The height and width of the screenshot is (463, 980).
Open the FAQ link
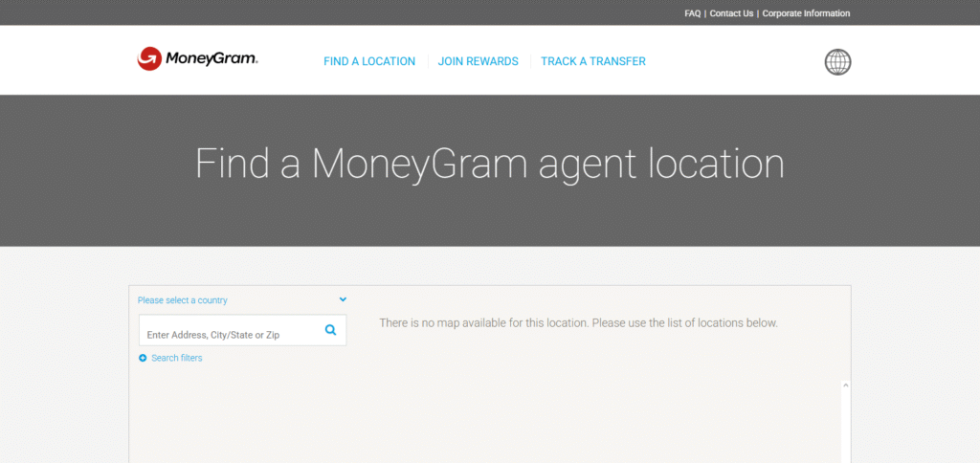[x=693, y=13]
